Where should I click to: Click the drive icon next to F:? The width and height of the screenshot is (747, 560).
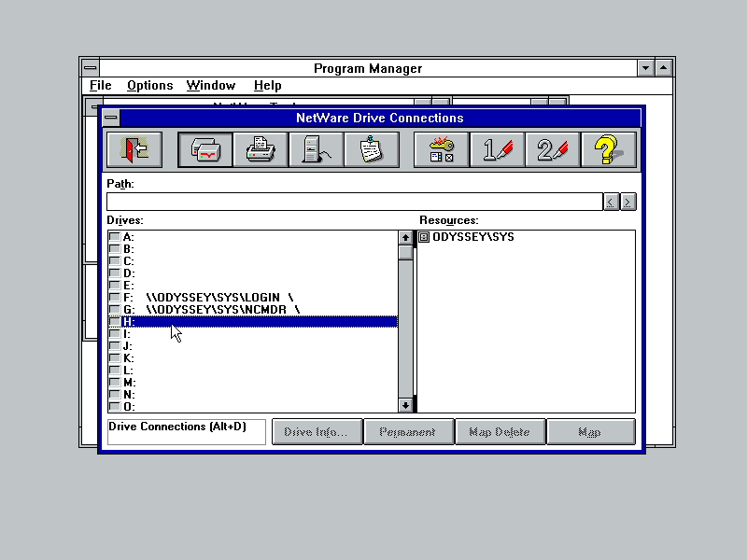pos(114,297)
